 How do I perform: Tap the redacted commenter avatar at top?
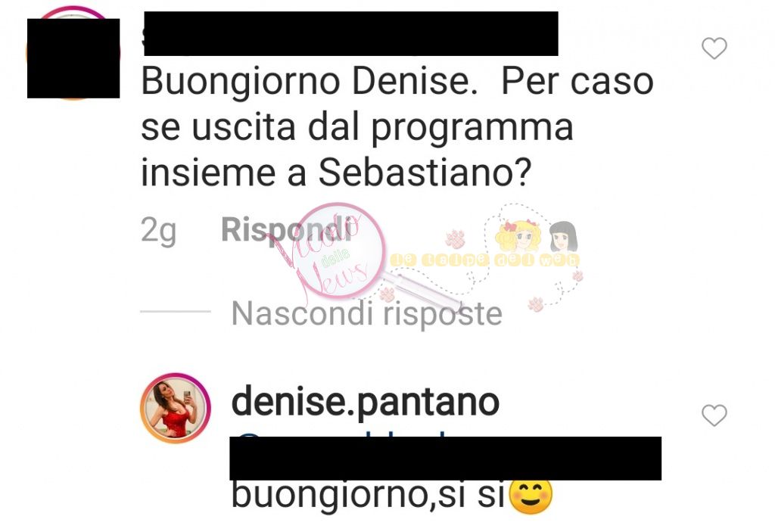73,58
